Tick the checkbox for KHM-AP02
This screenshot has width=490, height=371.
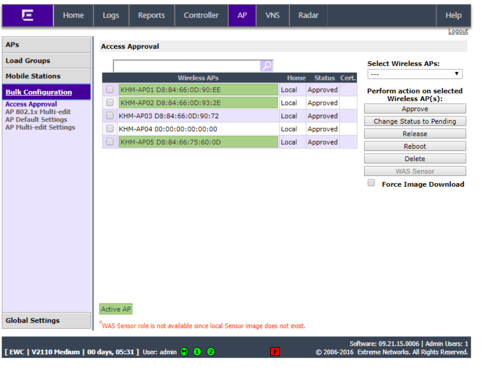(110, 102)
